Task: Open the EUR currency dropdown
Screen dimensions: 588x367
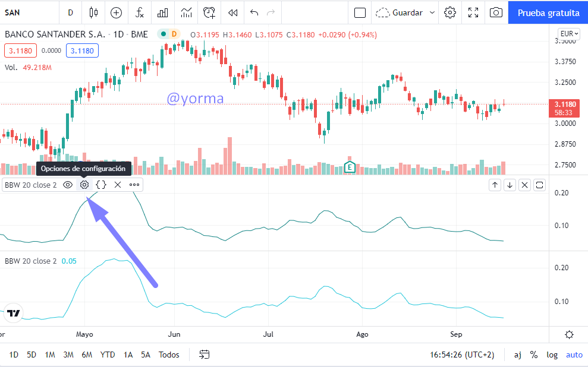Action: point(569,34)
